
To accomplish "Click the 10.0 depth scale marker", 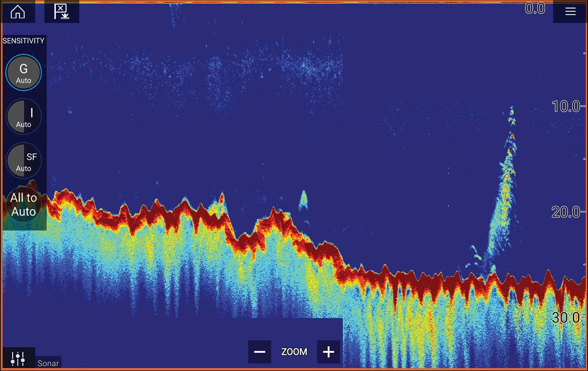I will point(565,107).
